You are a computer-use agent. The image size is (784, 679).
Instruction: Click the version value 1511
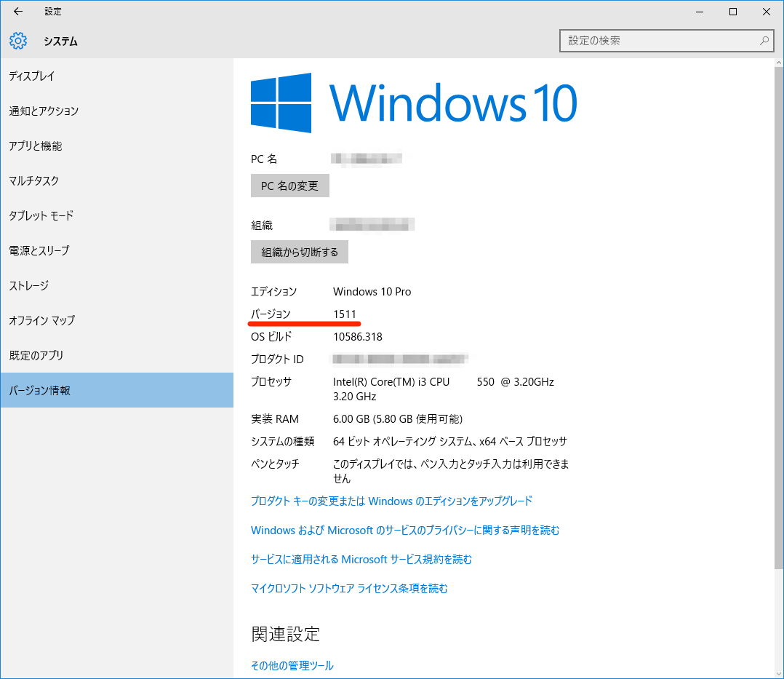coord(345,314)
